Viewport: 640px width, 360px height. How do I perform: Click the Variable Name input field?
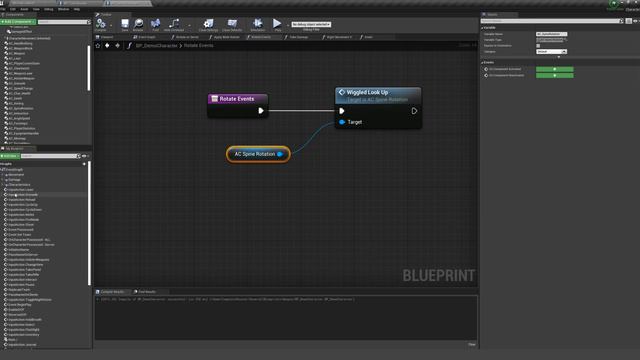(551, 34)
